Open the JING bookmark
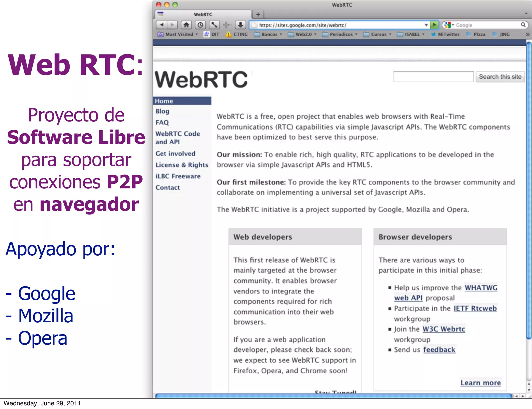The width and height of the screenshot is (532, 409). pos(501,34)
